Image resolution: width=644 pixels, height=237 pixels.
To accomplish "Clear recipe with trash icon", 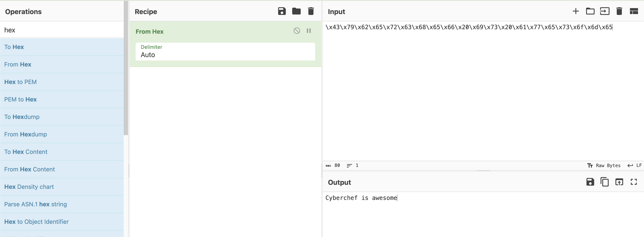I will (x=311, y=11).
